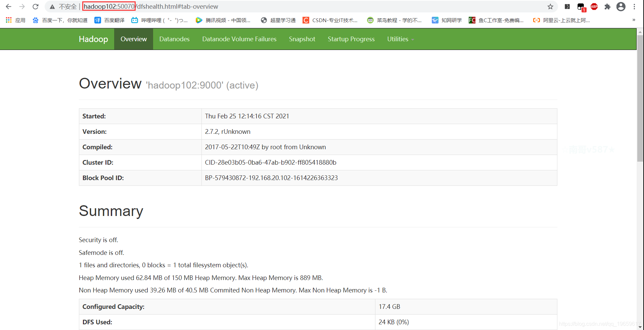Open the CSDN bookmark
The image size is (644, 330).
tap(330, 20)
